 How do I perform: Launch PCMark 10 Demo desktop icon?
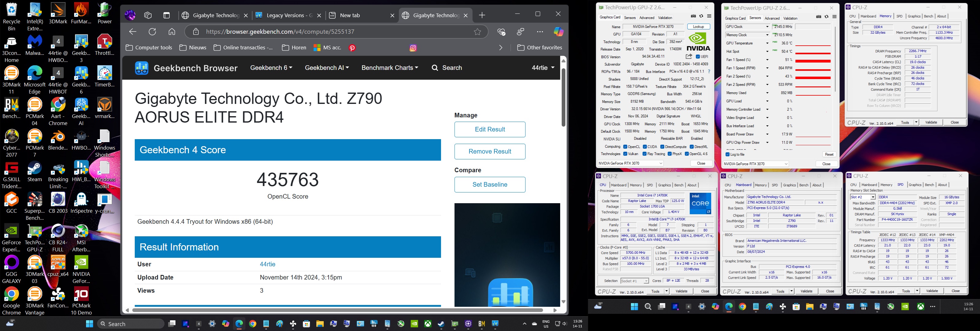pos(81,301)
